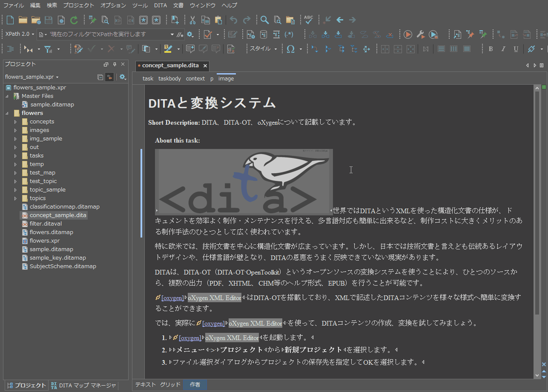Toggle Italic formatting button
The width and height of the screenshot is (548, 392).
503,49
